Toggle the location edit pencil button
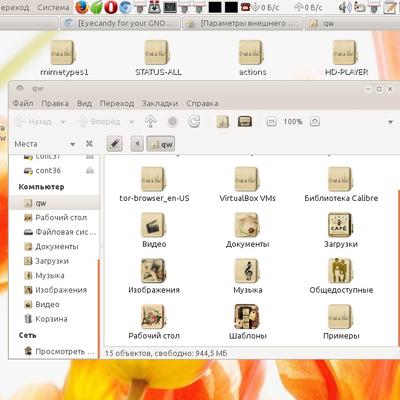 [115, 144]
